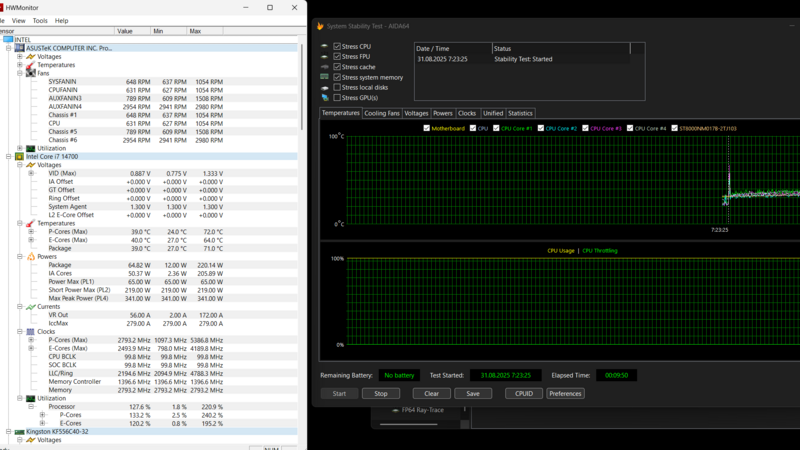Open the Tools menu in HWMonitor
This screenshot has width=800, height=450.
40,20
